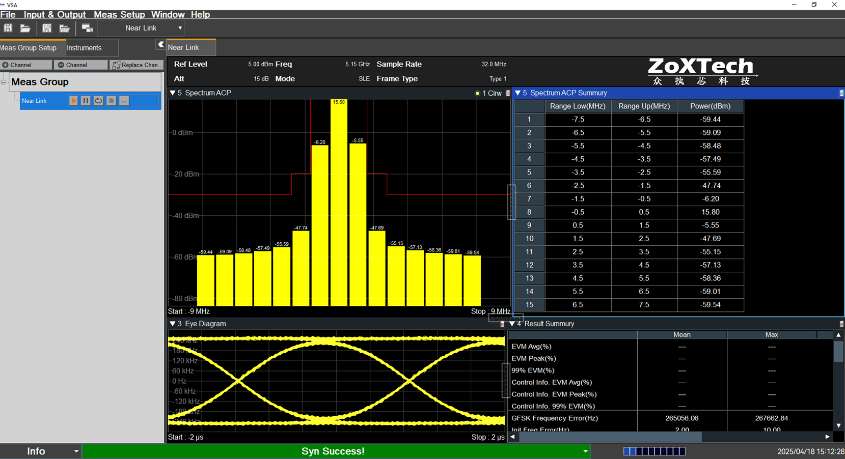Click the corner icon of Eye Diagram panel

502,324
